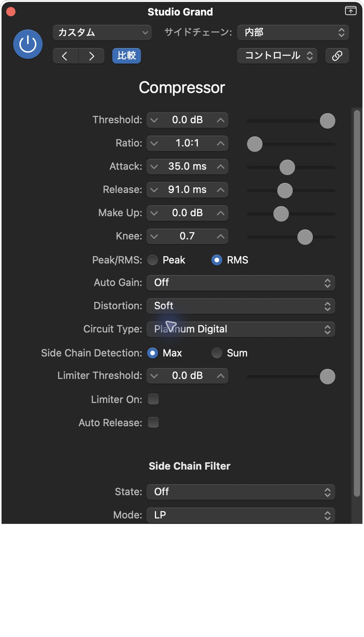Select the Peak radio button
Screen dimensions: 364x637
coord(153,260)
